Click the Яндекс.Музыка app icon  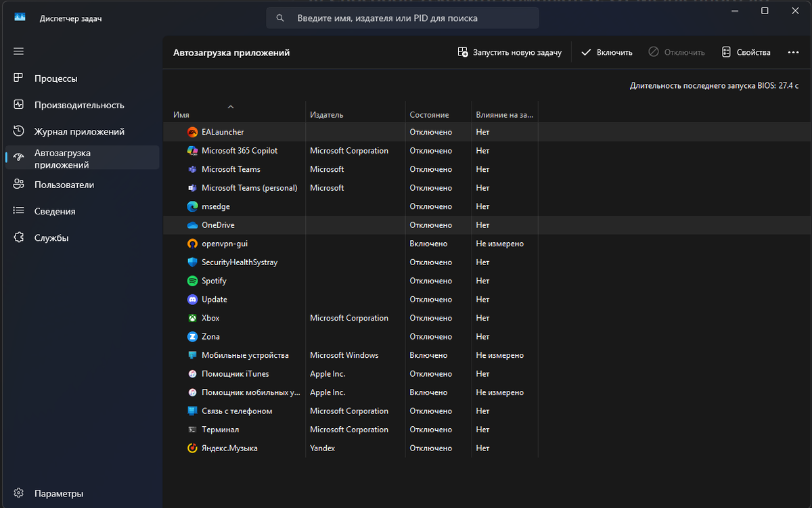click(x=193, y=448)
